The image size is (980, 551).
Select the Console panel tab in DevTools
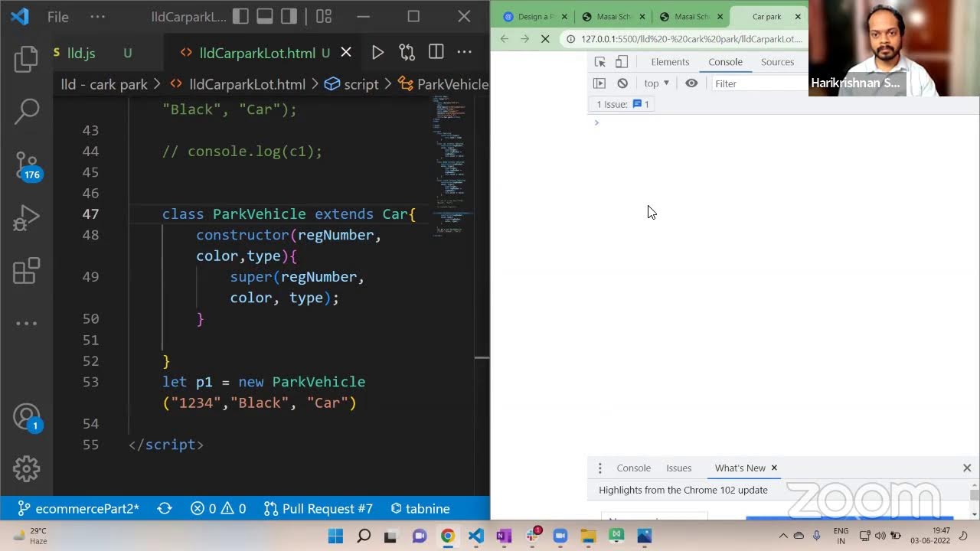(x=725, y=62)
